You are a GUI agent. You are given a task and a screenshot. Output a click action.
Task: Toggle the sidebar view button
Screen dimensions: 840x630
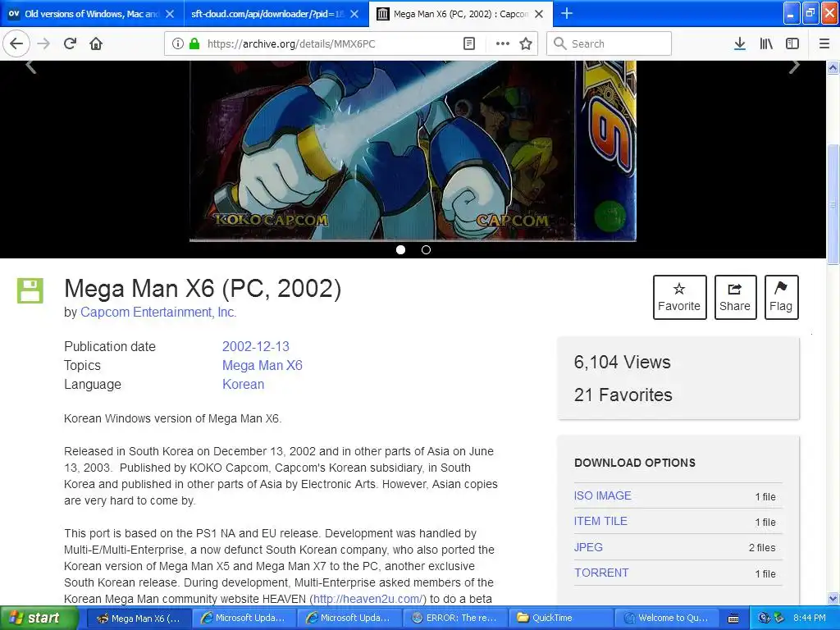click(792, 43)
